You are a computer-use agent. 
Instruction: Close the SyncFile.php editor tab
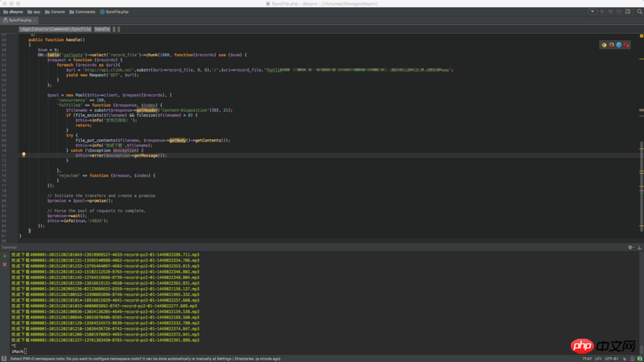click(35, 20)
